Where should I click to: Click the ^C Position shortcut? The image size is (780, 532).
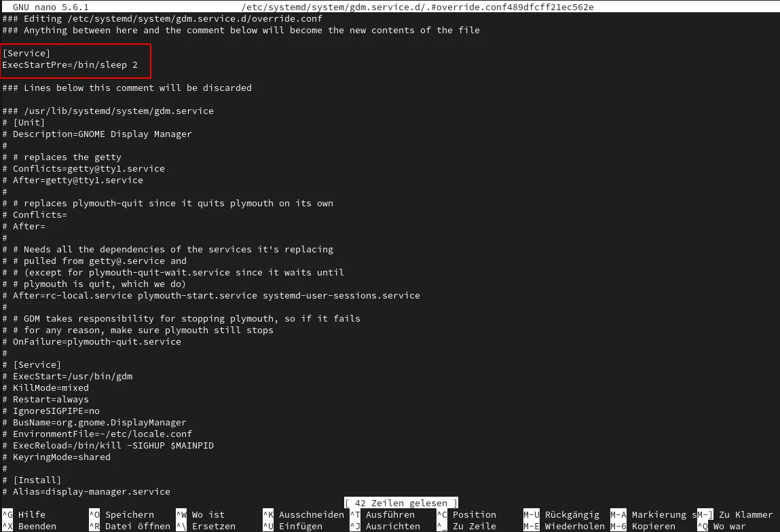[x=466, y=514]
